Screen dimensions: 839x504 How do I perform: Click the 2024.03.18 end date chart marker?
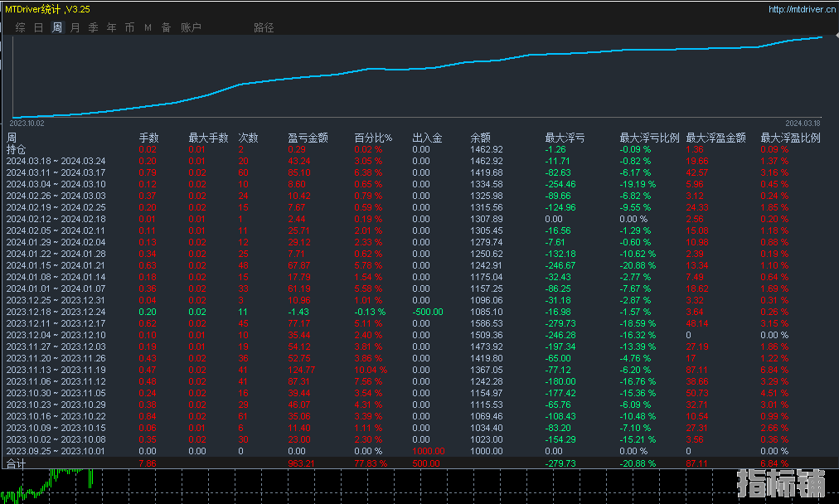point(803,123)
